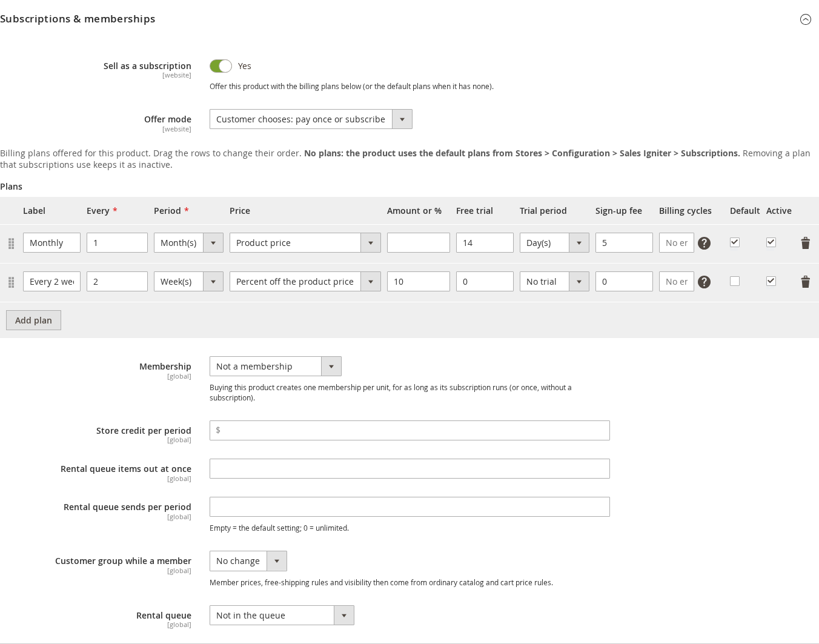
Task: Click the Free trial field with value 14
Action: 485,243
